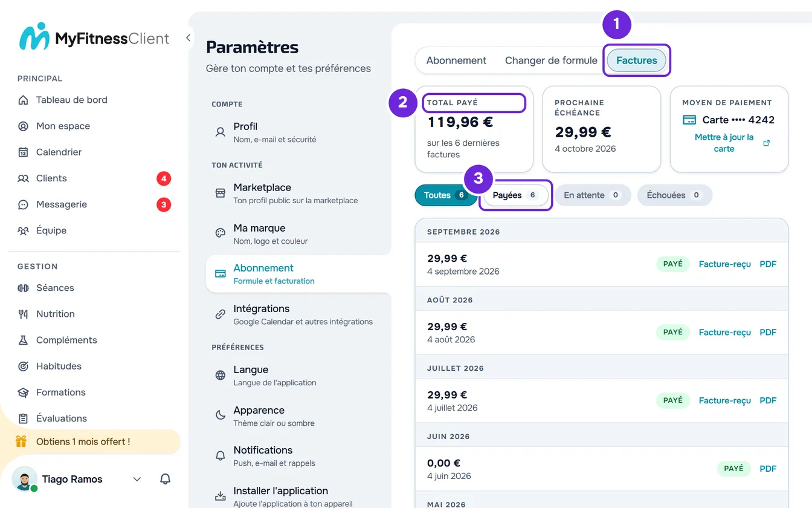812x508 pixels.
Task: Open the Changer de formule tab
Action: 551,60
